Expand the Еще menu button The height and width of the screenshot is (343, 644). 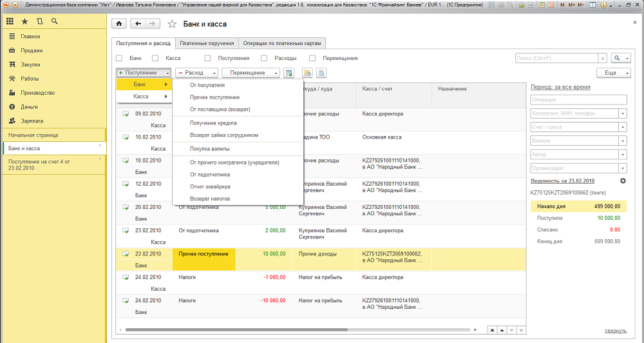pyautogui.click(x=613, y=73)
